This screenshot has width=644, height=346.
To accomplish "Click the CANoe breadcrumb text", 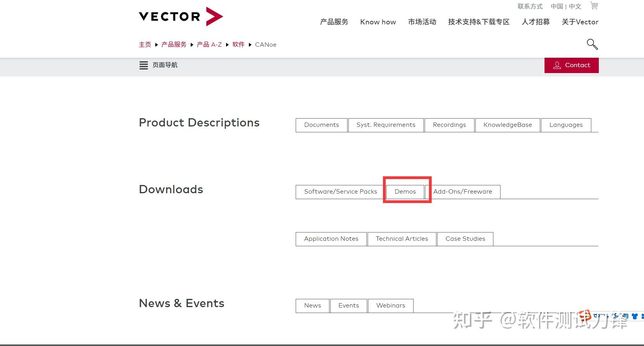I will pos(266,45).
